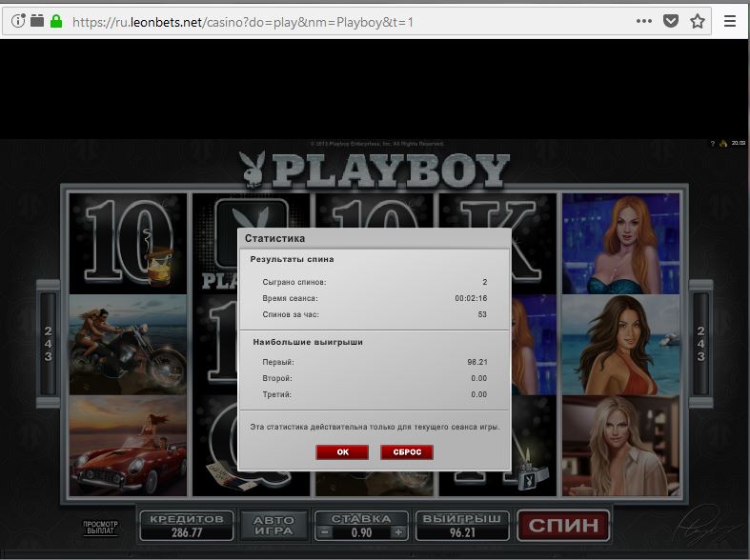The width and height of the screenshot is (750, 560).
Task: Click the small flame icon beside clock
Action: [x=722, y=143]
